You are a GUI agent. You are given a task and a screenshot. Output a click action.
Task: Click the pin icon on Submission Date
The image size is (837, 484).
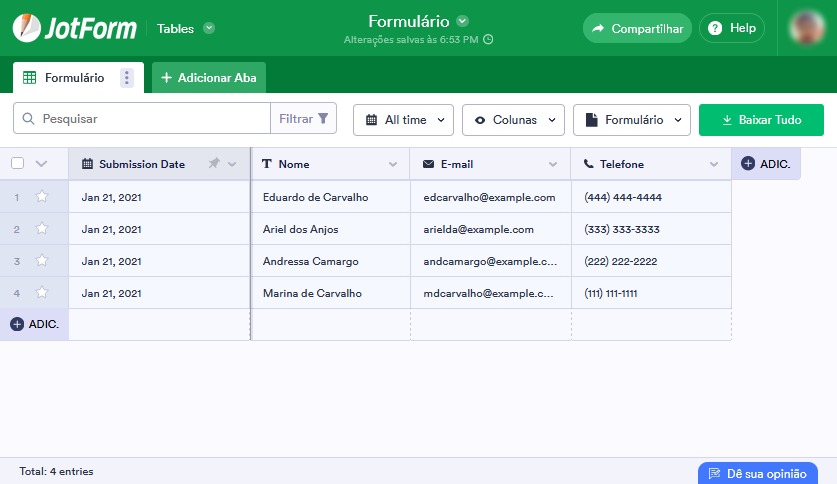[x=214, y=164]
